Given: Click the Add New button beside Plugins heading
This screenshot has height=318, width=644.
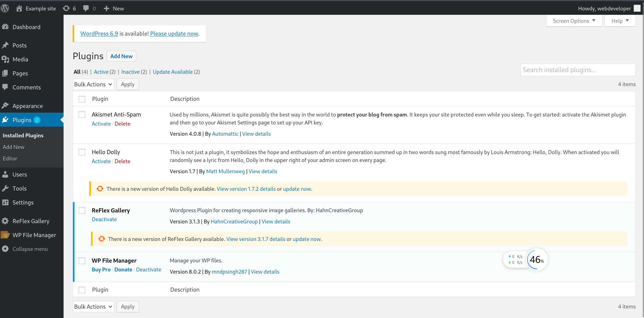Looking at the screenshot, I should coord(121,56).
